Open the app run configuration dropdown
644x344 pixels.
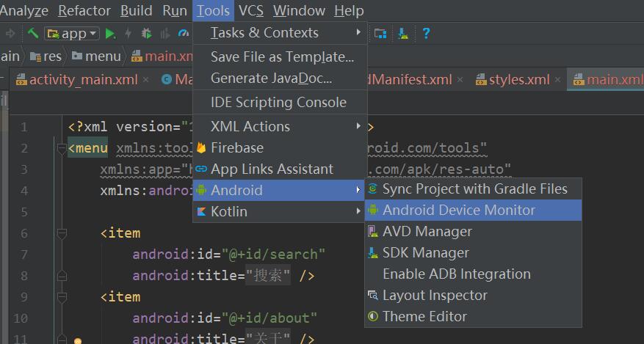coord(72,33)
